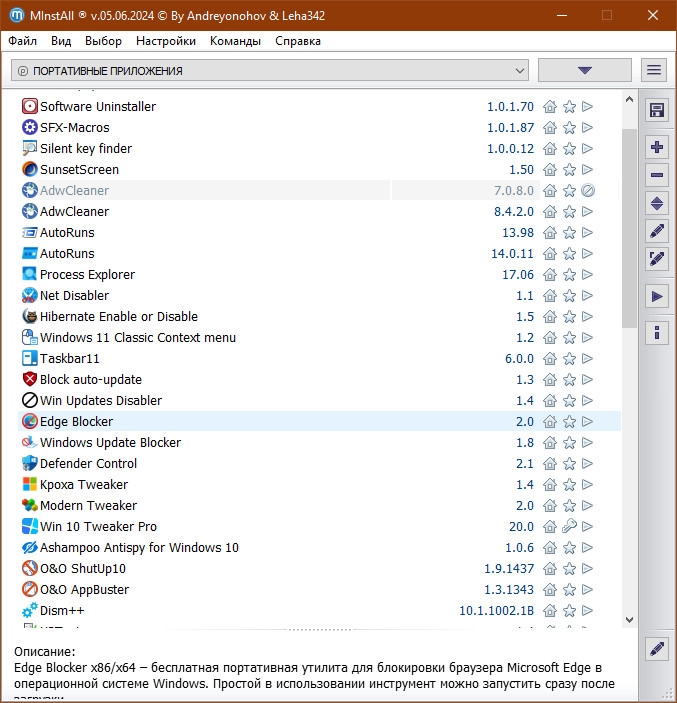The height and width of the screenshot is (703, 677).
Task: Click the star icon for SFX-Macros
Action: 569,128
